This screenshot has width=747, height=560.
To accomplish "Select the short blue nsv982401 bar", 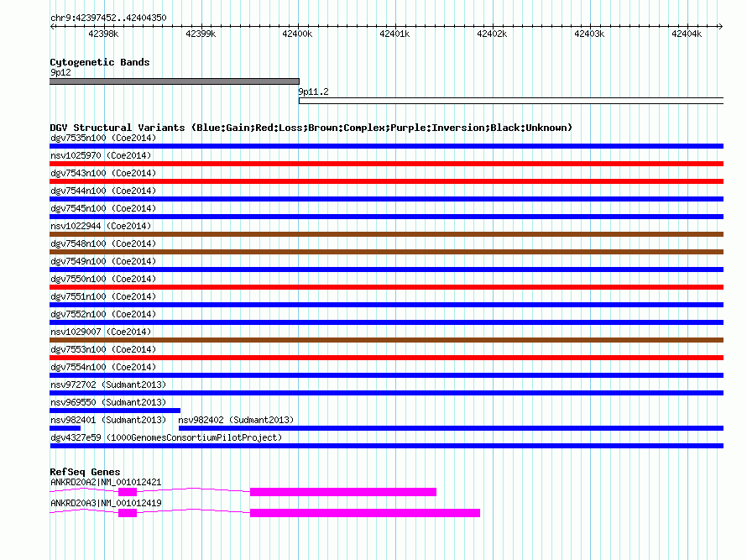I will click(65, 428).
